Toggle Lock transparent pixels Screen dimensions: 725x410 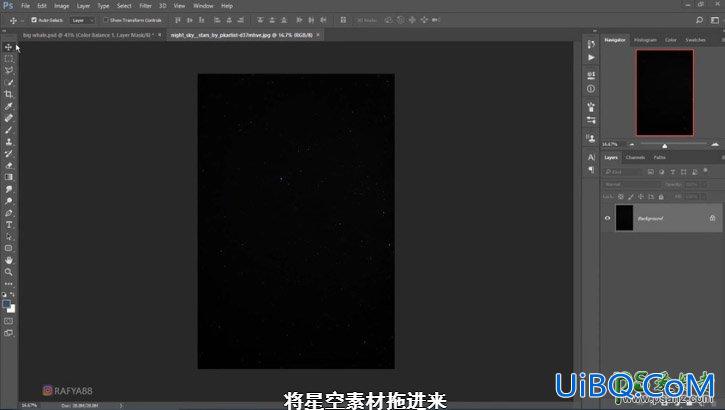coord(621,197)
